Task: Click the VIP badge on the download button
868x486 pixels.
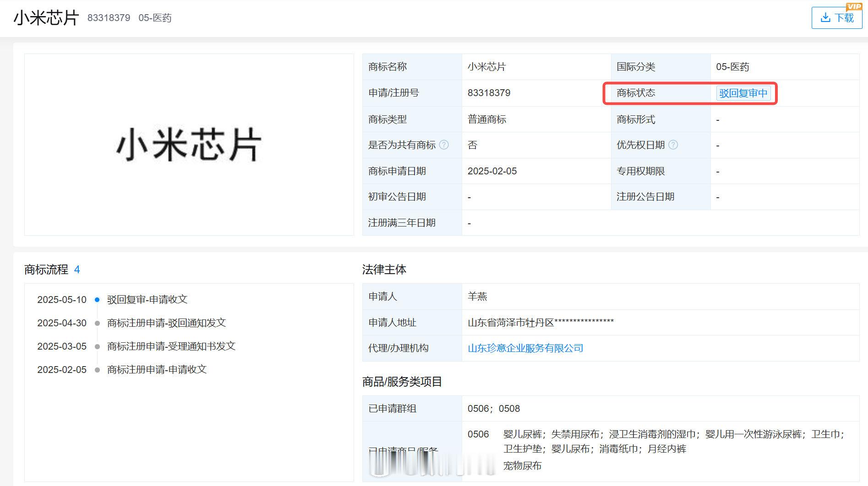Action: (854, 6)
